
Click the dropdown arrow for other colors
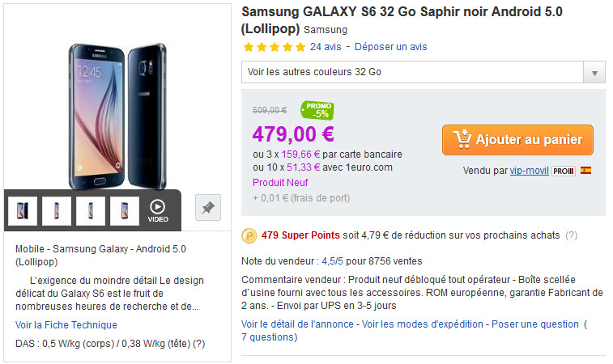[x=594, y=72]
